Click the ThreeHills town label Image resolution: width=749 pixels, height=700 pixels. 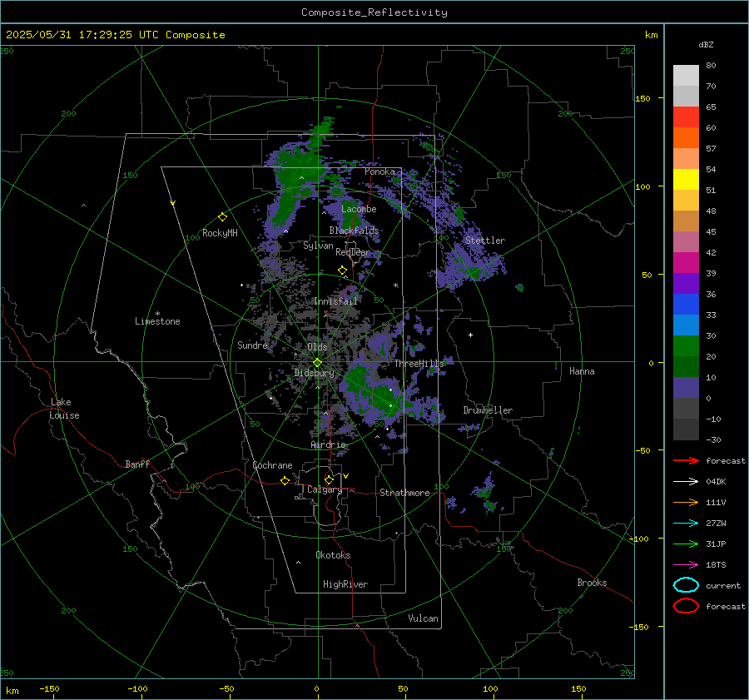419,364
